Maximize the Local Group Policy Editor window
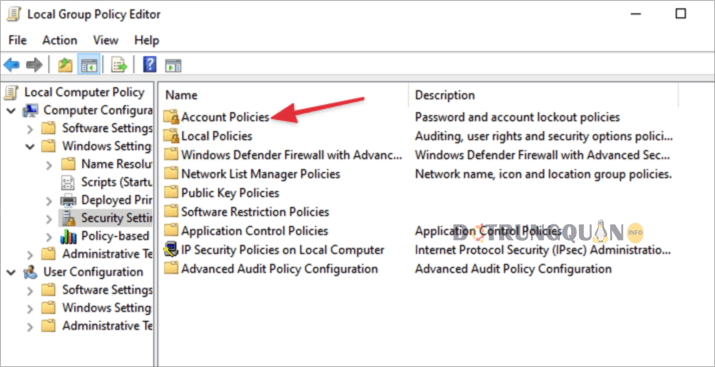Image resolution: width=715 pixels, height=367 pixels. pyautogui.click(x=680, y=14)
